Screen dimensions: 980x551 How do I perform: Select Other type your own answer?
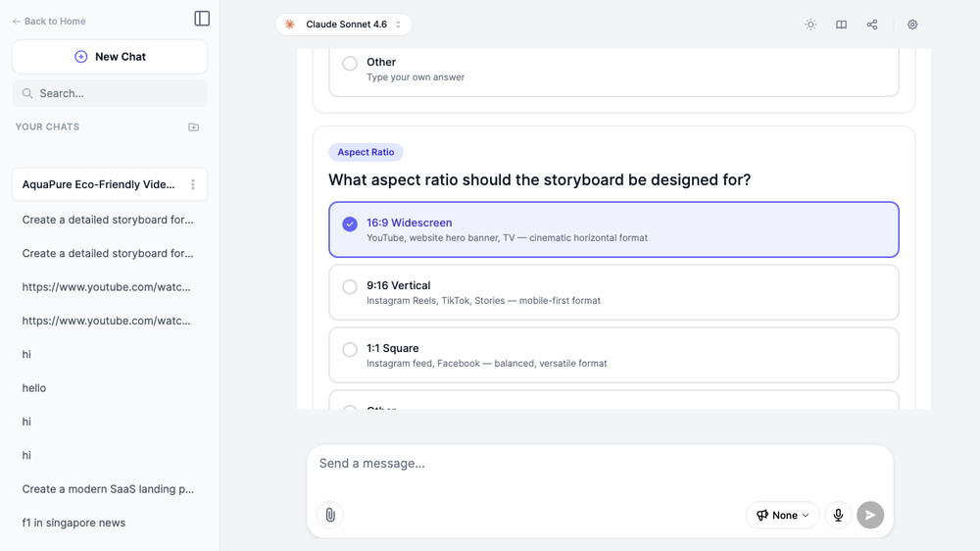click(x=350, y=64)
